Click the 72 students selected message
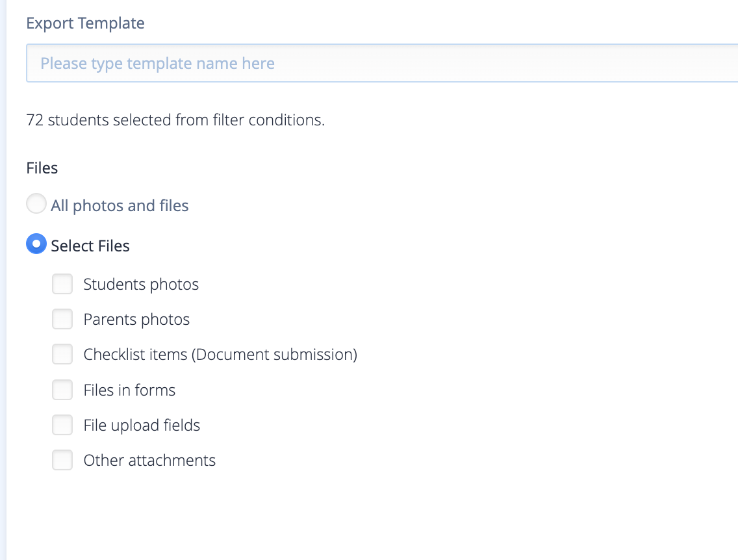 (175, 120)
